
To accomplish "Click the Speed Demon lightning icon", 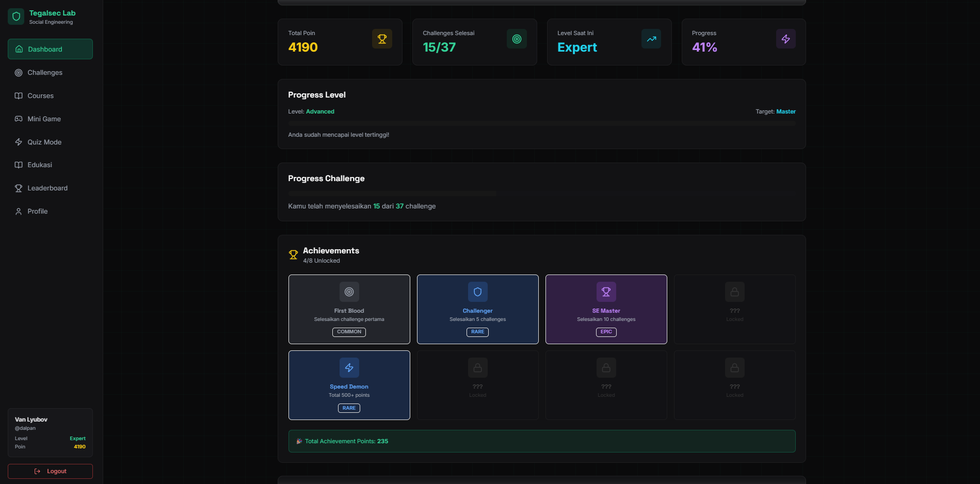I will pos(349,368).
